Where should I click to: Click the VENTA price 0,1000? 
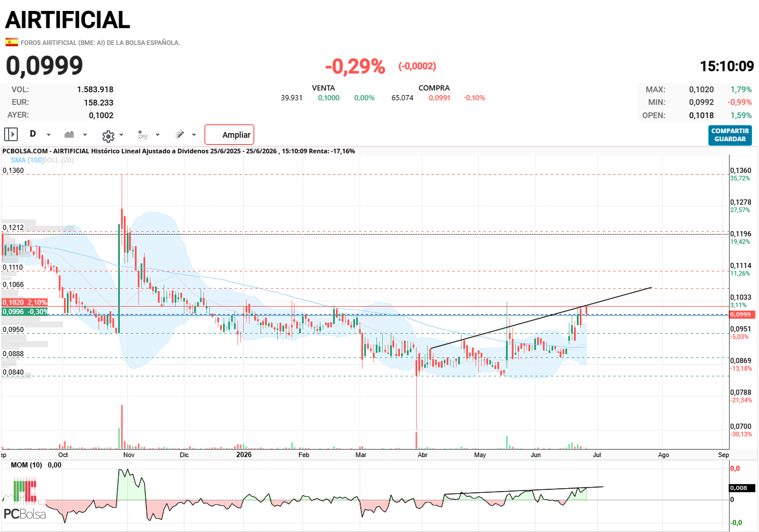click(328, 98)
